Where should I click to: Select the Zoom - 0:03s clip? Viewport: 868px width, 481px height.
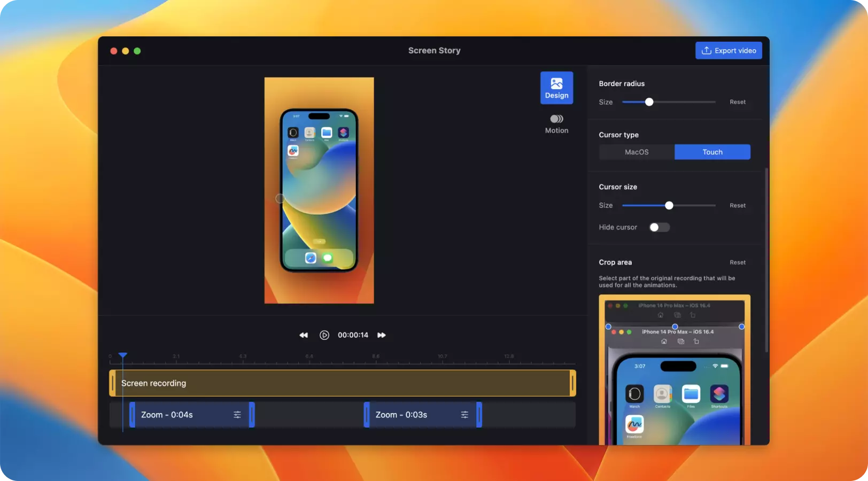point(423,415)
